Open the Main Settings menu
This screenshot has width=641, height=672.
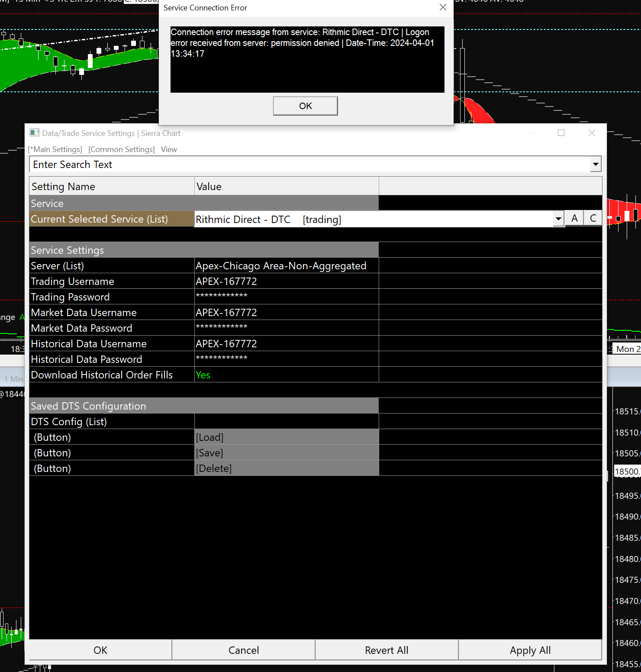[55, 149]
